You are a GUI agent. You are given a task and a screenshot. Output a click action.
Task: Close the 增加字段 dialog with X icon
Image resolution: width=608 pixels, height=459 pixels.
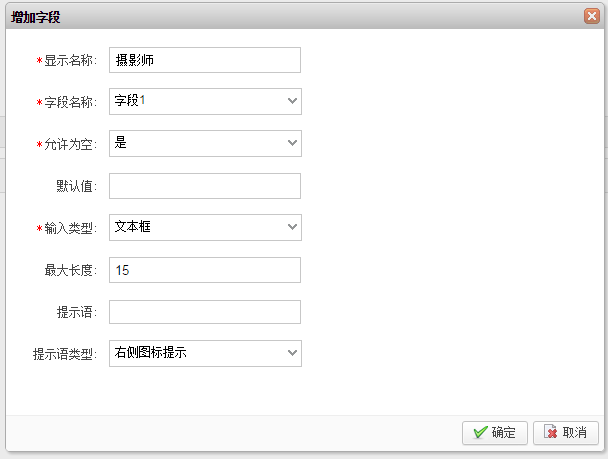click(592, 16)
